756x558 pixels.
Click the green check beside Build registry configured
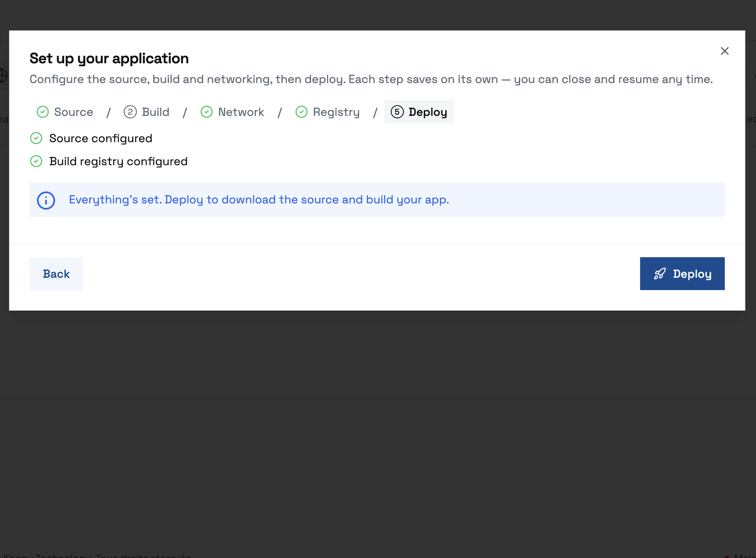click(x=36, y=161)
